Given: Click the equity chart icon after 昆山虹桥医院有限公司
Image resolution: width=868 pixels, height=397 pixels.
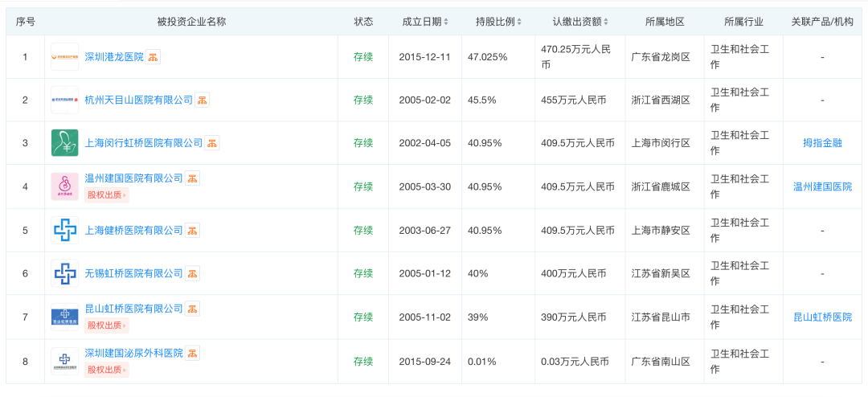Looking at the screenshot, I should click(193, 309).
